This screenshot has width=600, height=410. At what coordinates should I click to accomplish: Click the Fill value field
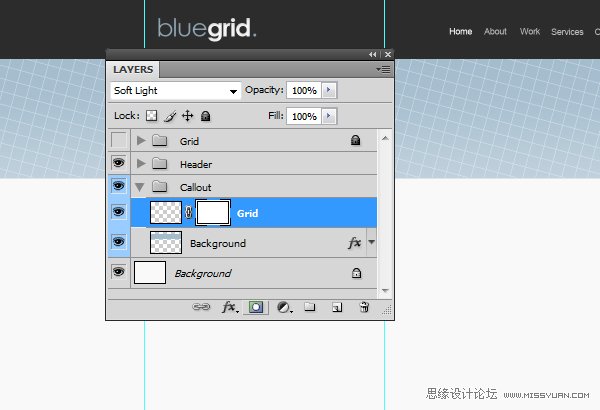(304, 116)
